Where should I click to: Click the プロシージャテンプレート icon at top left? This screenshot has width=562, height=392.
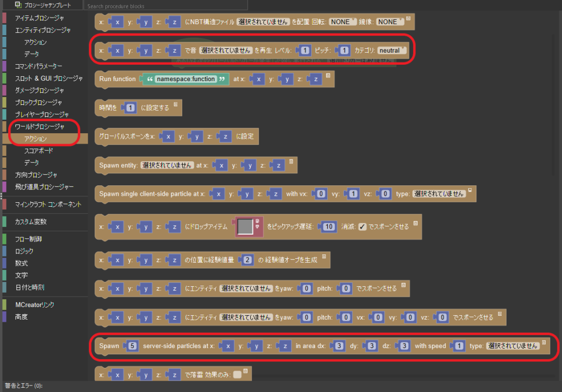coord(18,5)
